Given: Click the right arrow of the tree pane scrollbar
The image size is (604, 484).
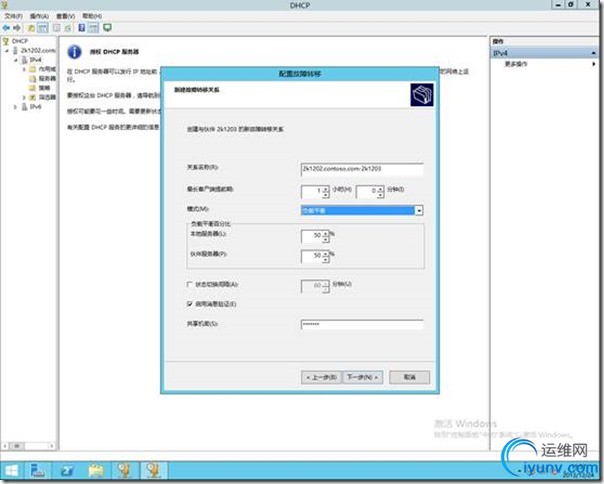Looking at the screenshot, I should [x=52, y=446].
